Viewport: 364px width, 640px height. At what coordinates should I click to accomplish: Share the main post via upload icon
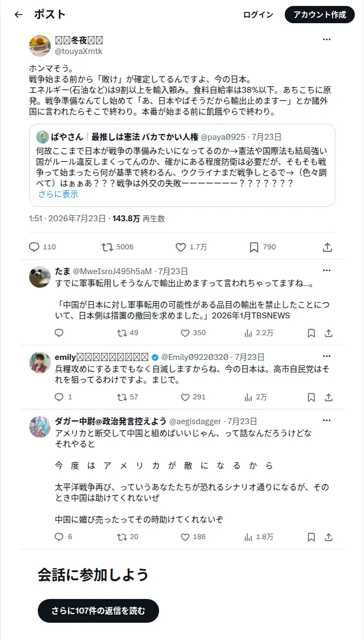327,247
